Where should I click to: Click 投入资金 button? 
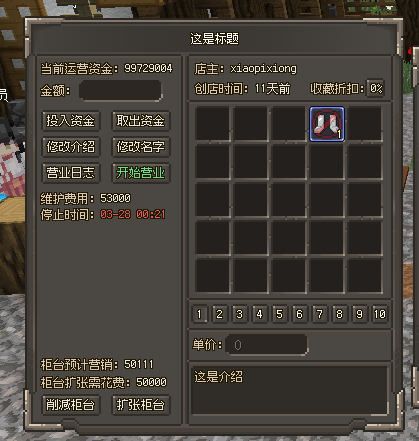pyautogui.click(x=71, y=121)
